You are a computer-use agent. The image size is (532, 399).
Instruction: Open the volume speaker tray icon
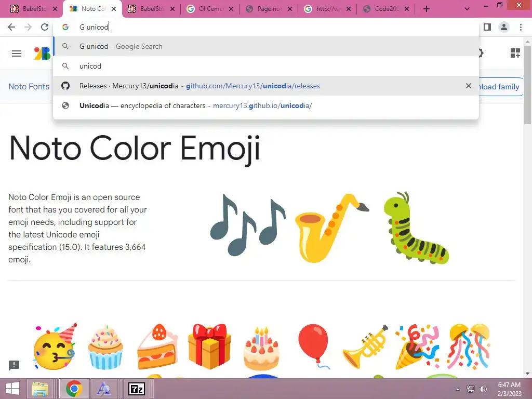coord(483,389)
